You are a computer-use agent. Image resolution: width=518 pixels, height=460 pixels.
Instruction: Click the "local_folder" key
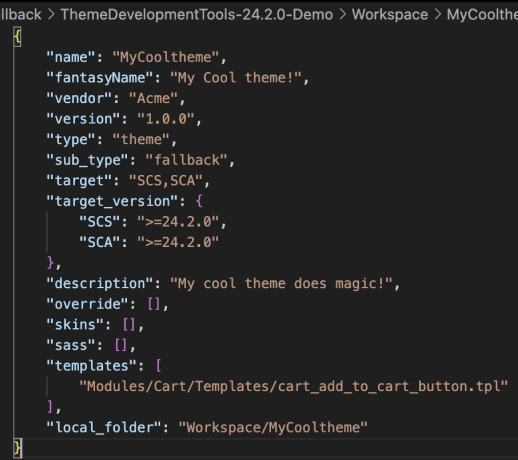[104, 428]
